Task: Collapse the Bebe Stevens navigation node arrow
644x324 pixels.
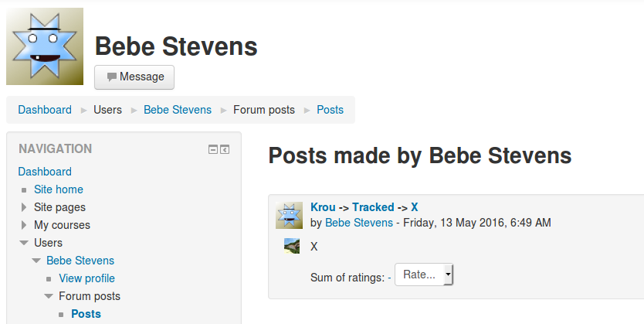Action: click(x=36, y=261)
